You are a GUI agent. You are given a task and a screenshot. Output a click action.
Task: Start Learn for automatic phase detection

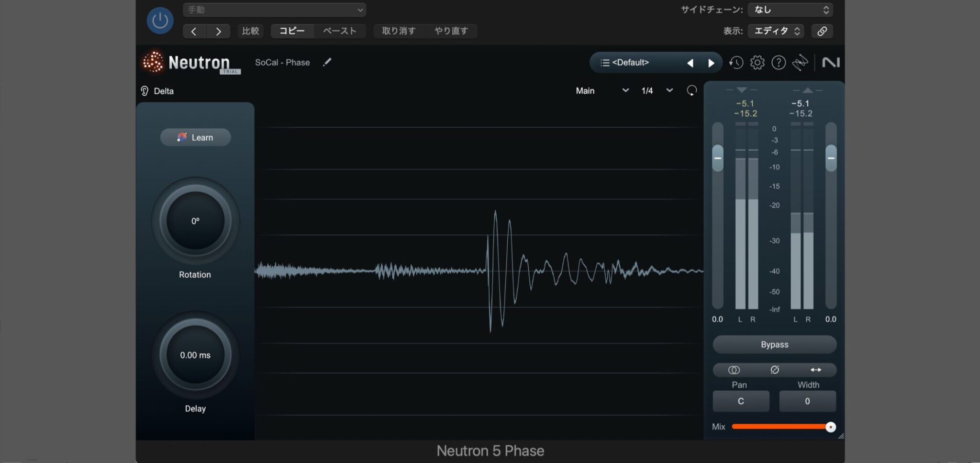coord(195,137)
